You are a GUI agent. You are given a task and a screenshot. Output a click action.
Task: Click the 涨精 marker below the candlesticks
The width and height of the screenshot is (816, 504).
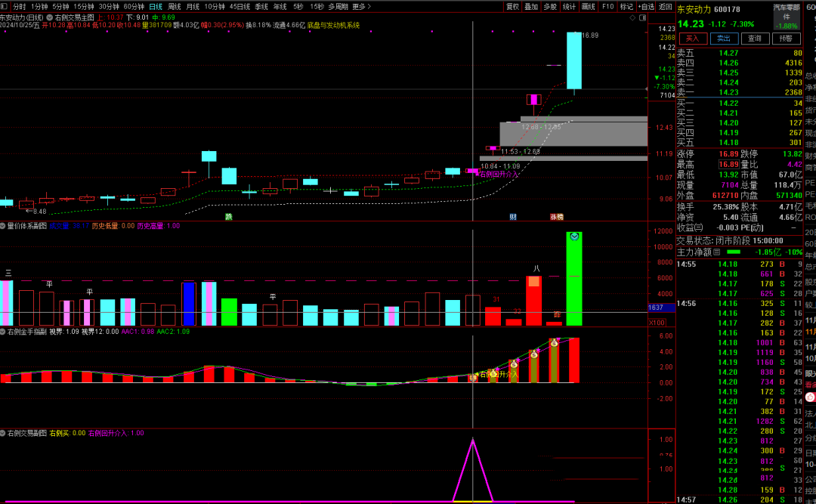[556, 216]
